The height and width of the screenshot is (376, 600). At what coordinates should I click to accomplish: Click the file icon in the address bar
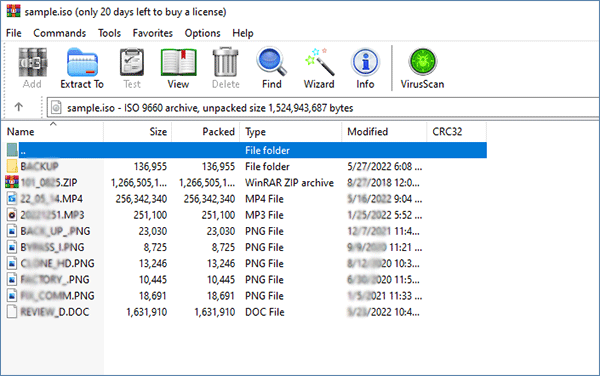pyautogui.click(x=56, y=107)
